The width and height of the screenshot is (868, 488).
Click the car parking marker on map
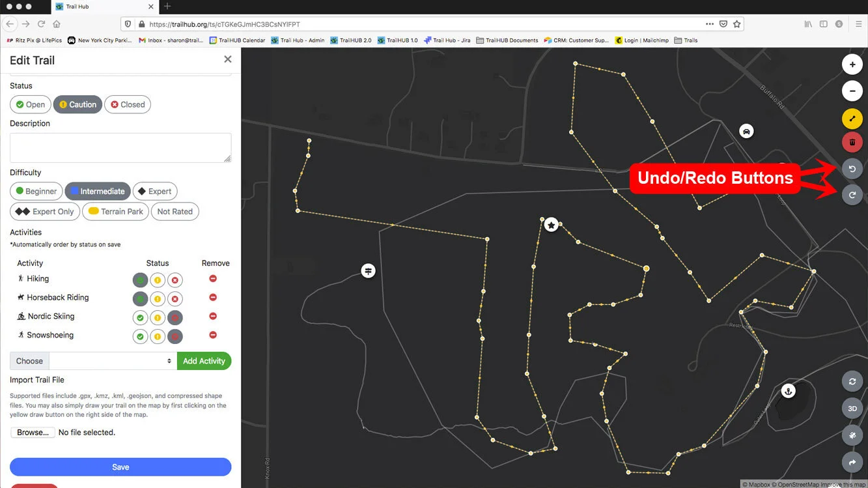(x=746, y=131)
